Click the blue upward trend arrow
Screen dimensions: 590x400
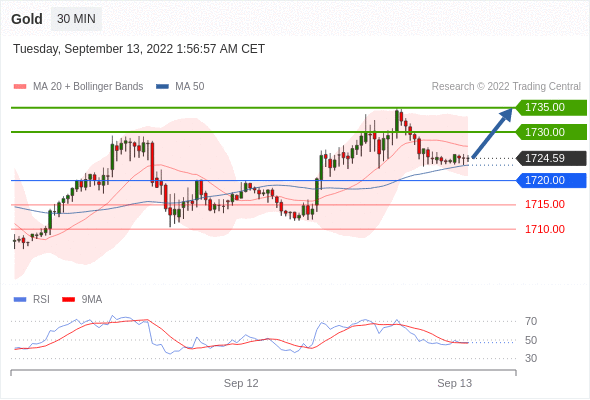pos(492,133)
